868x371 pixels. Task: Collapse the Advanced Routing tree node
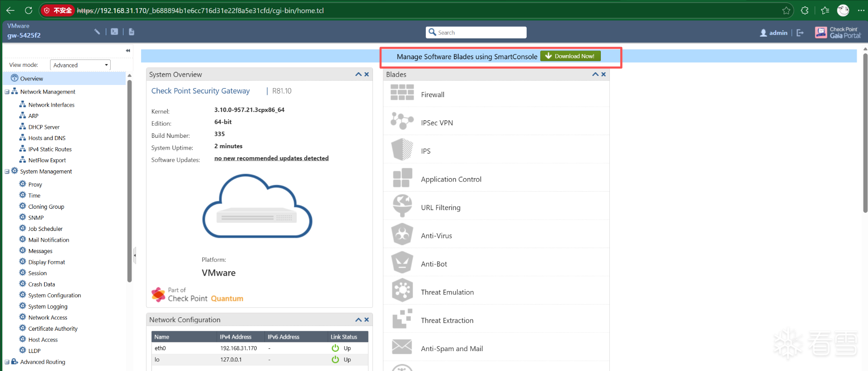click(7, 362)
